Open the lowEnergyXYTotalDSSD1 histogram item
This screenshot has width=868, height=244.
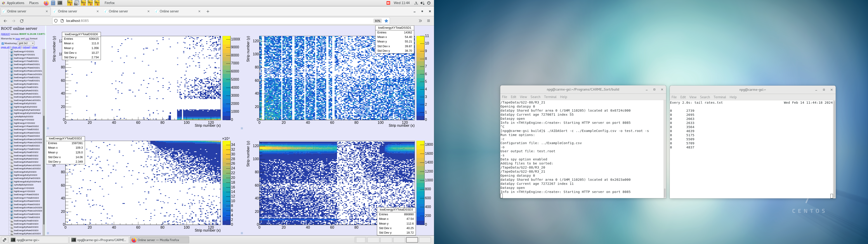click(26, 61)
